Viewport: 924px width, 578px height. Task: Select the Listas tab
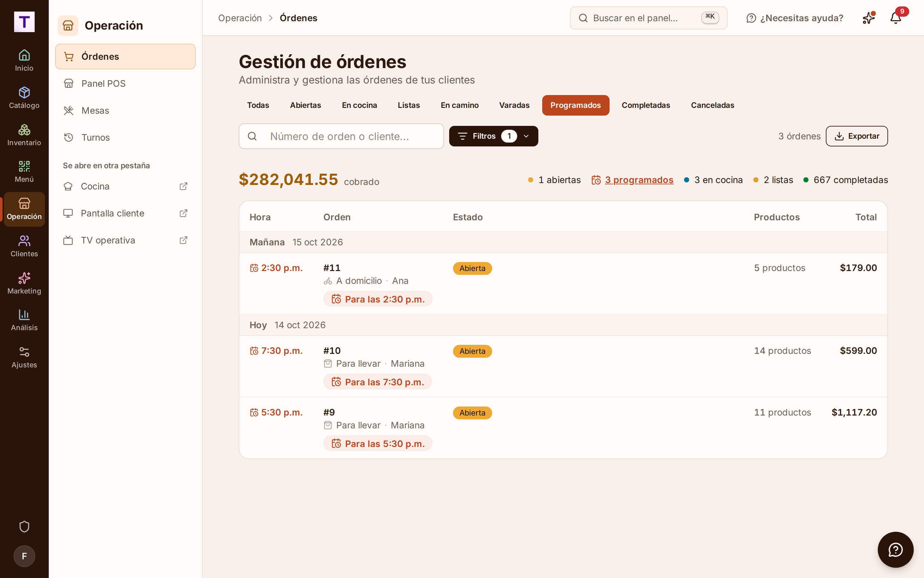408,105
